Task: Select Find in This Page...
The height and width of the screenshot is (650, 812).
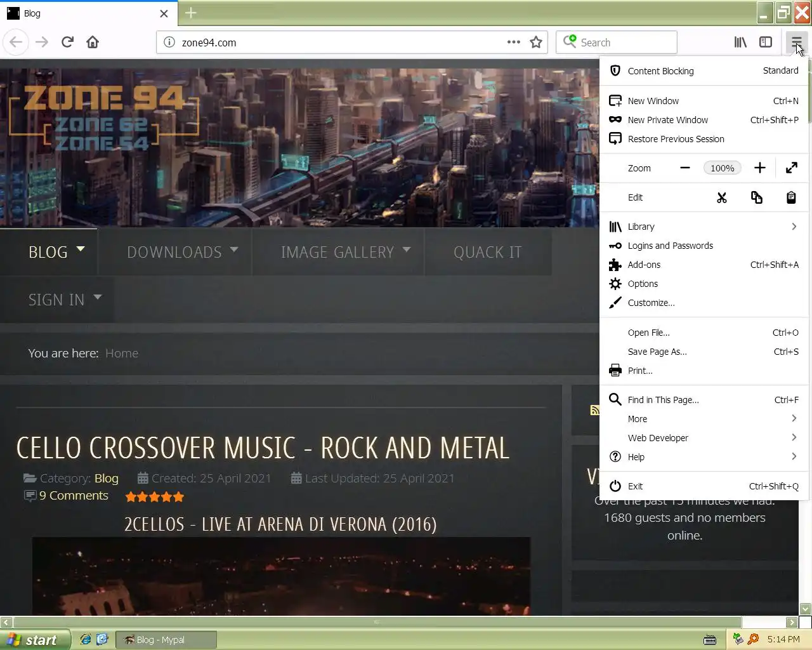Action: coord(704,400)
